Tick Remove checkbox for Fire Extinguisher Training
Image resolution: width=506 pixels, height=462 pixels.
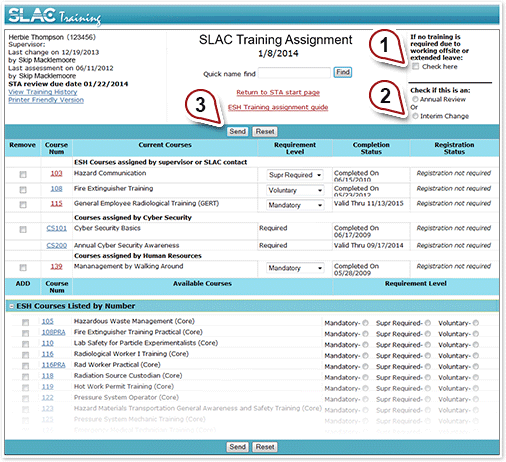23,190
